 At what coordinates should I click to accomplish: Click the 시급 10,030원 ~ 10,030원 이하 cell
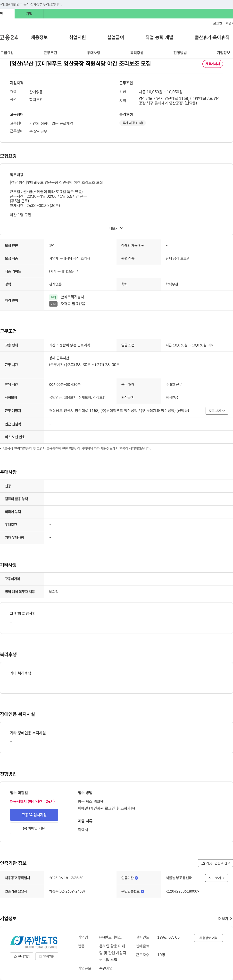pyautogui.click(x=190, y=345)
